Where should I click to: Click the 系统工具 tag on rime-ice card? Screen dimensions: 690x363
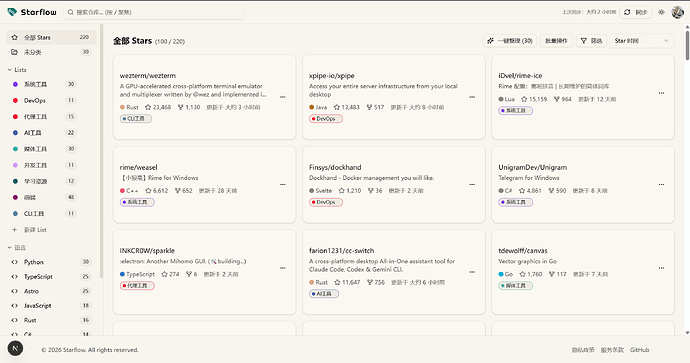(x=515, y=111)
